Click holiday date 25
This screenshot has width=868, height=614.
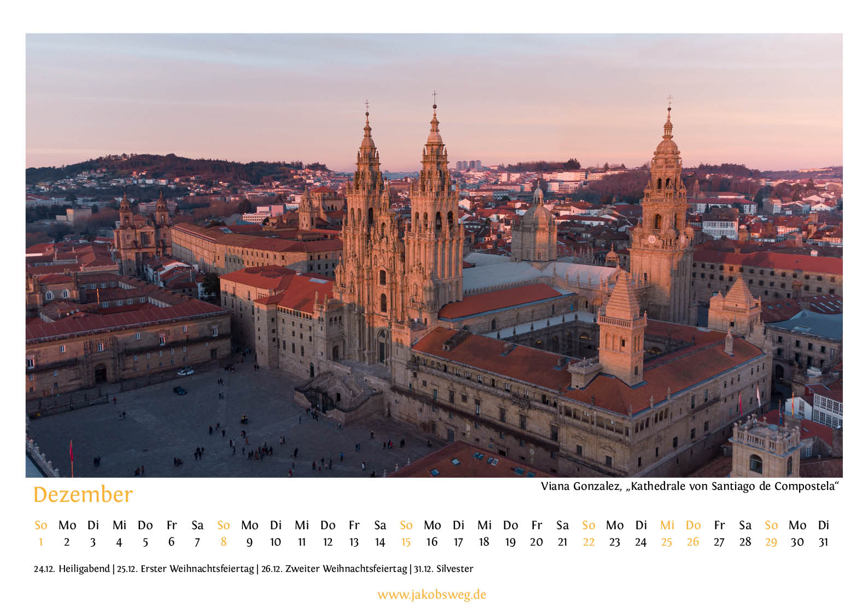tap(667, 542)
